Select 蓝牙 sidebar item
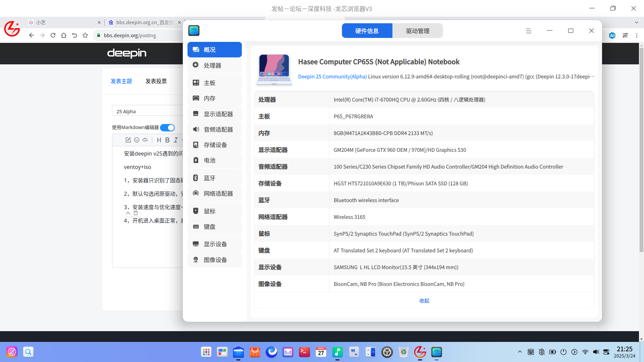 tap(214, 178)
